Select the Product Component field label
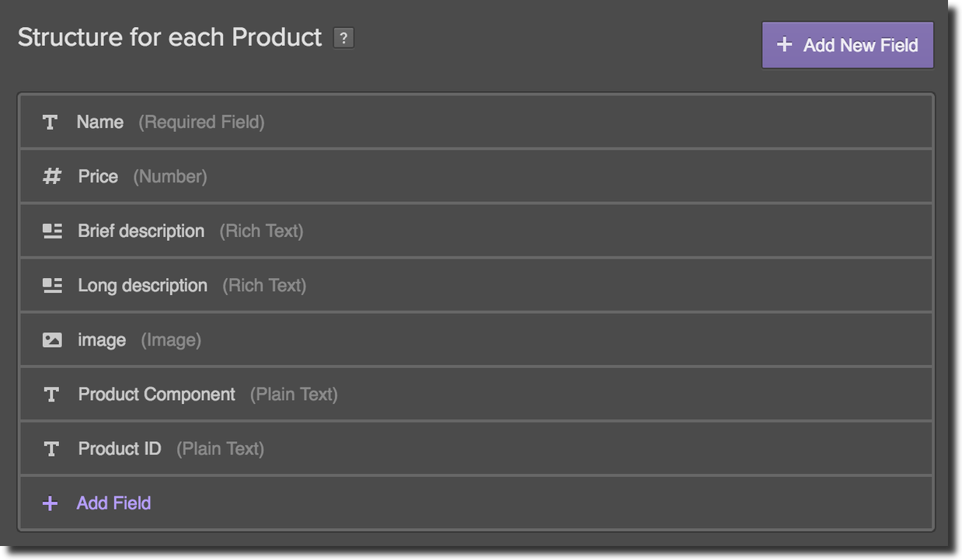The height and width of the screenshot is (560, 962). pyautogui.click(x=156, y=395)
